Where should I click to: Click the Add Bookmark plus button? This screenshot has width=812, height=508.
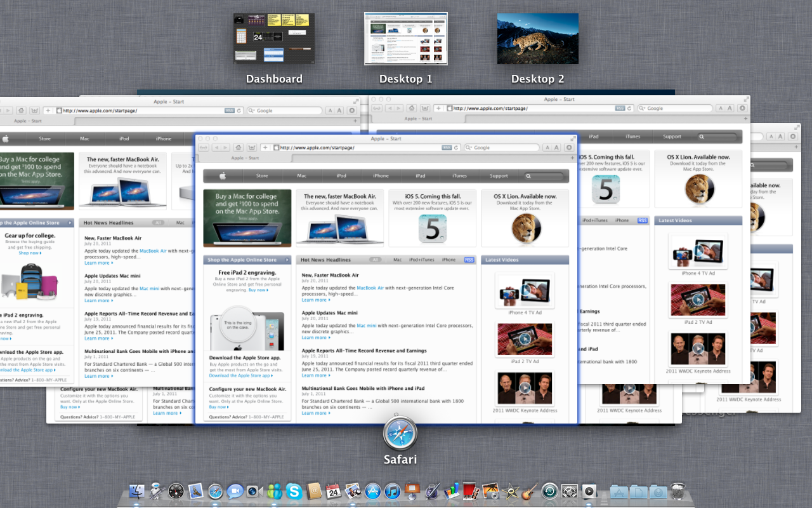265,147
